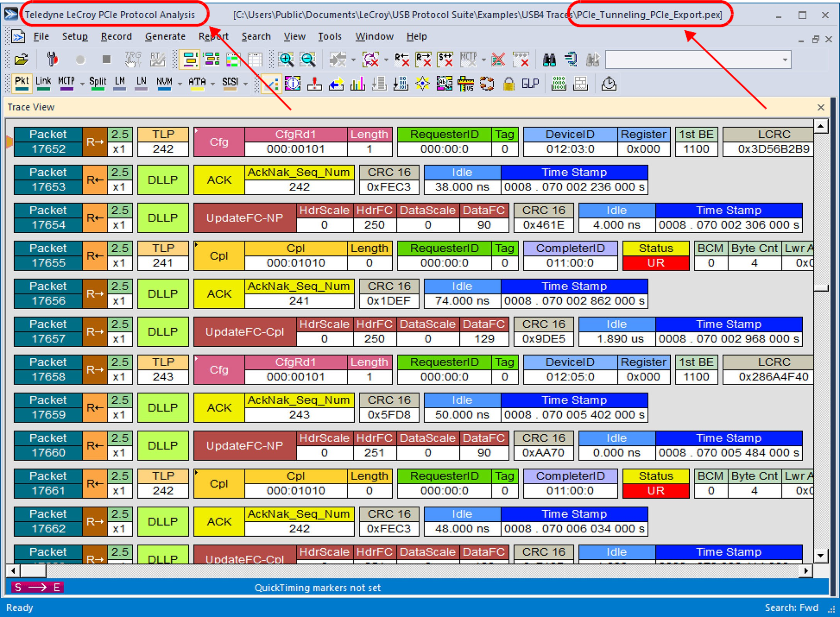The image size is (840, 617).
Task: Click the Recording Options wrench icon
Action: pos(52,60)
